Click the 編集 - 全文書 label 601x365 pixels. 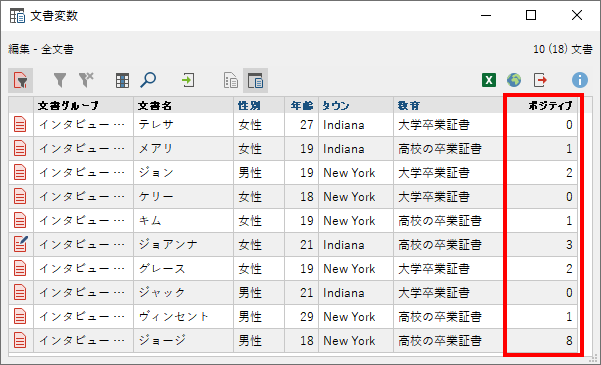tap(41, 49)
